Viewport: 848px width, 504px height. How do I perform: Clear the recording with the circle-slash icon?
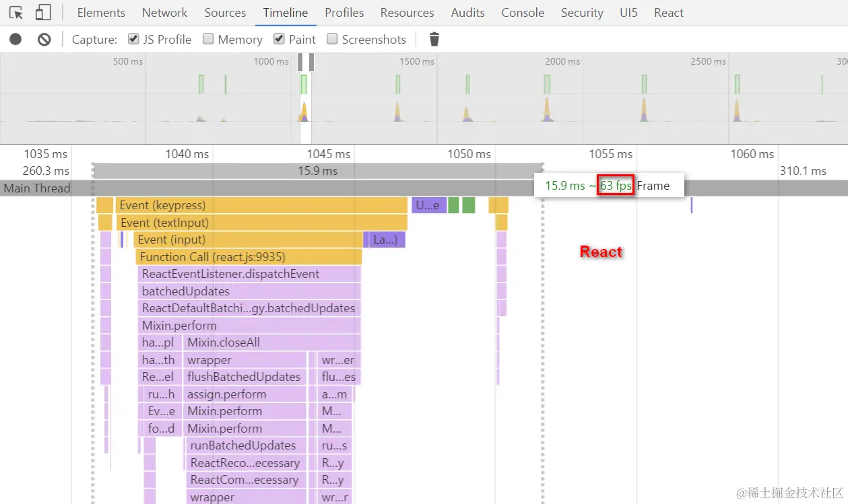(x=44, y=40)
